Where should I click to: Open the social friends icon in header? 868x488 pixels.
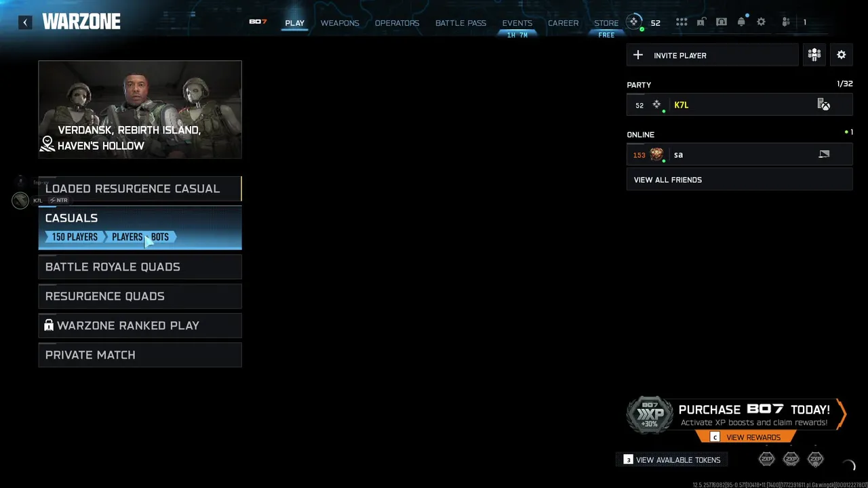(x=785, y=22)
